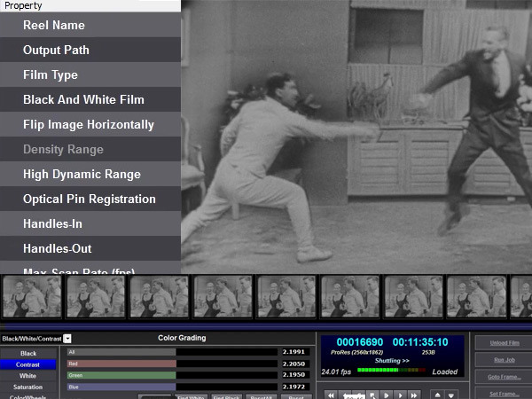The height and width of the screenshot is (399, 532).
Task: Adjust the Green contrast slider
Action: coord(172,375)
